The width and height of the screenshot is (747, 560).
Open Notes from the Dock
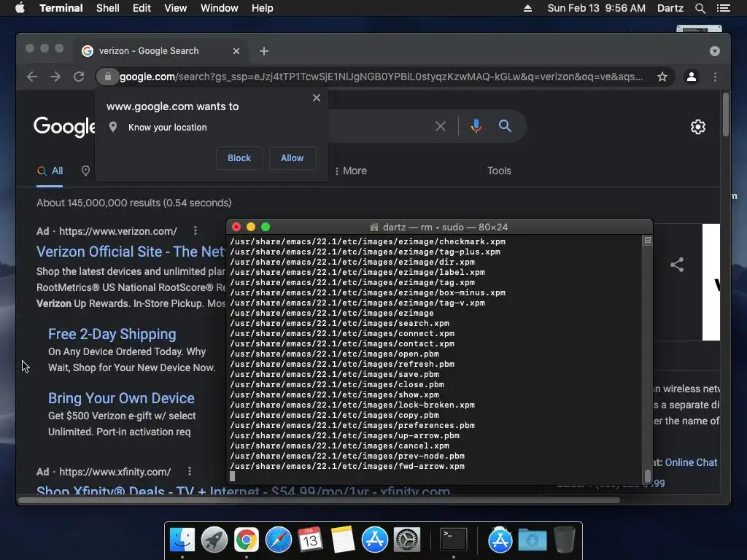pos(343,540)
